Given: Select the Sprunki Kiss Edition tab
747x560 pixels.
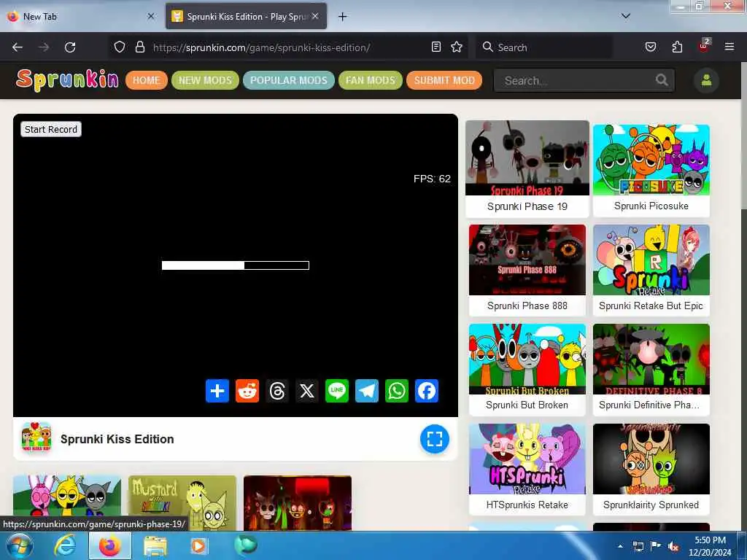Looking at the screenshot, I should [x=246, y=16].
